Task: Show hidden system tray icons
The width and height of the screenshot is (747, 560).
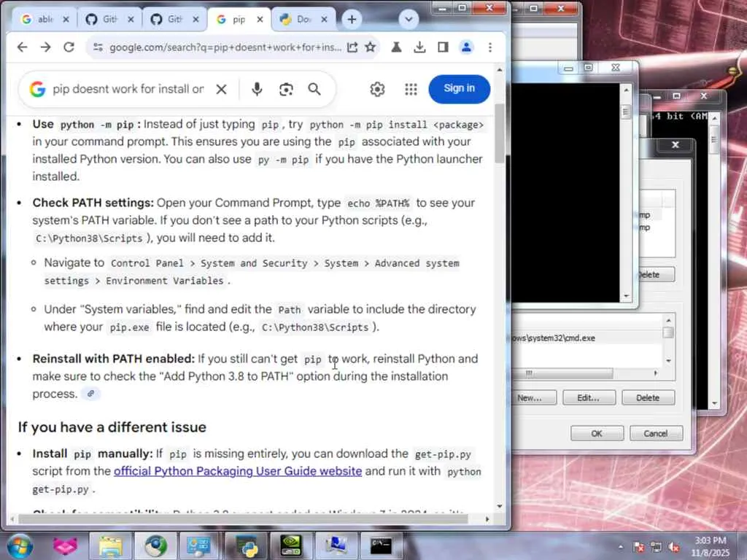Action: [x=620, y=547]
